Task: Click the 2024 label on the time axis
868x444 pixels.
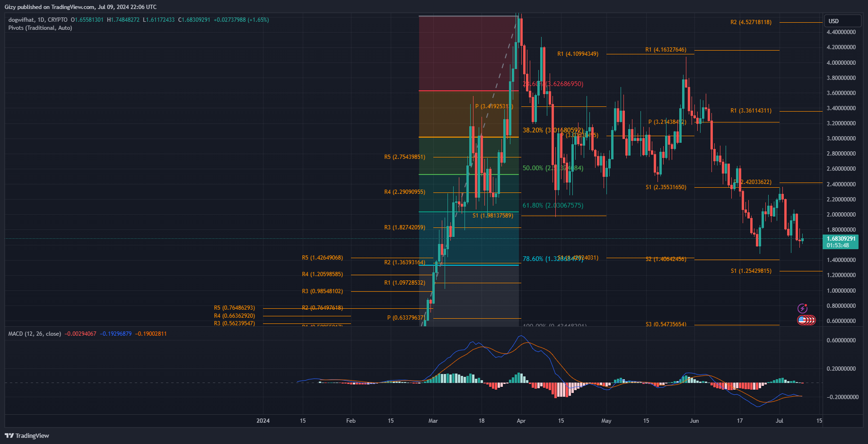Action: click(x=263, y=421)
